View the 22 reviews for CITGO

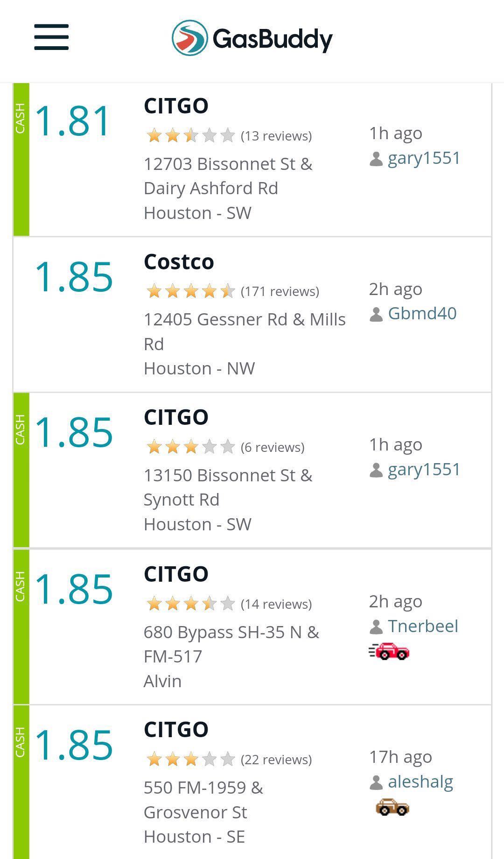click(276, 760)
